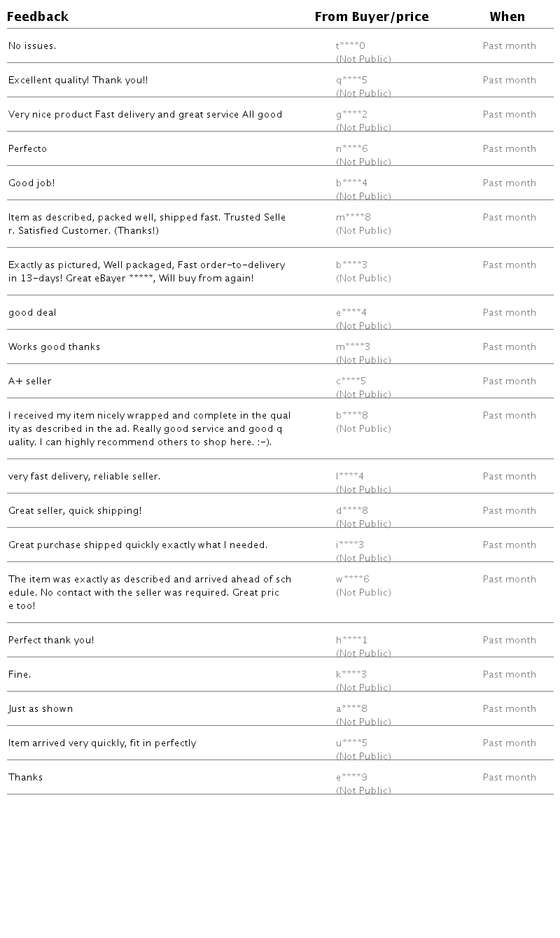Image resolution: width=560 pixels, height=938 pixels.
Task: Open buyer t****0 profile
Action: coord(351,46)
